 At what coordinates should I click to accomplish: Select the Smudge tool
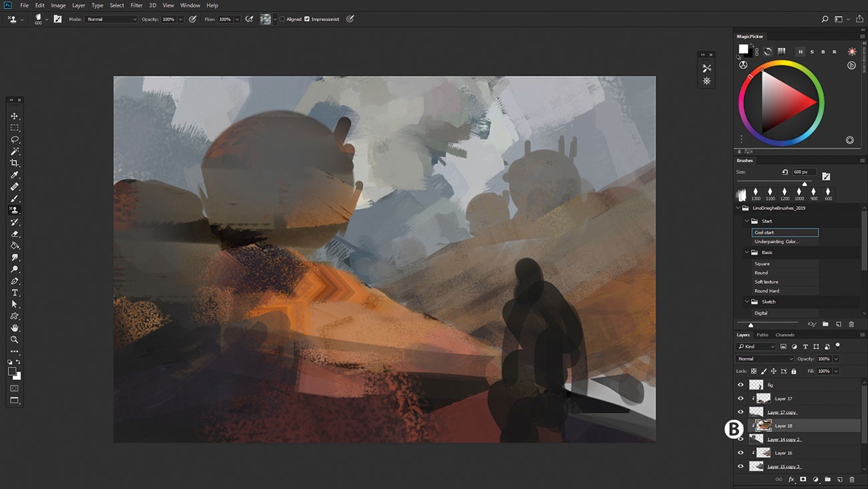pos(14,257)
